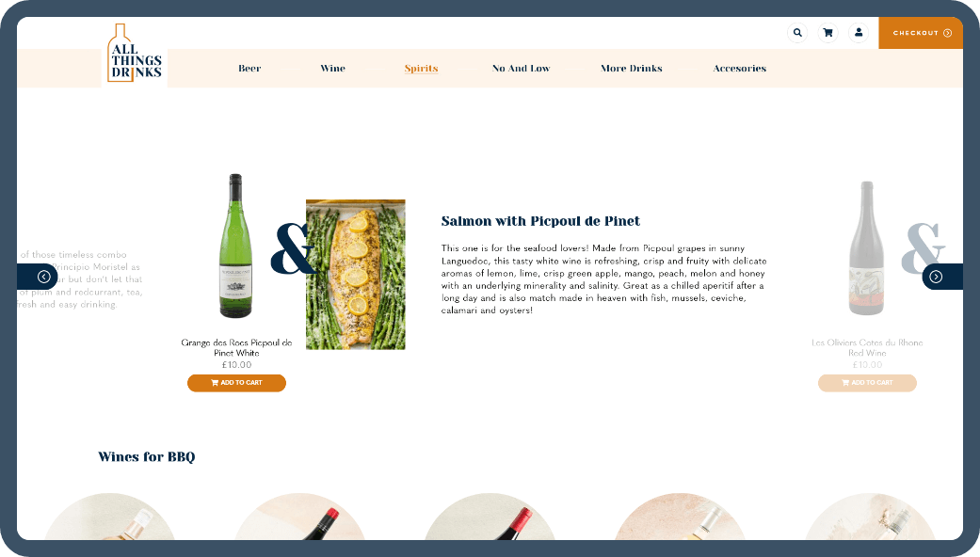Click the All Things Drinks logo
Image resolution: width=980 pixels, height=557 pixels.
coord(135,55)
